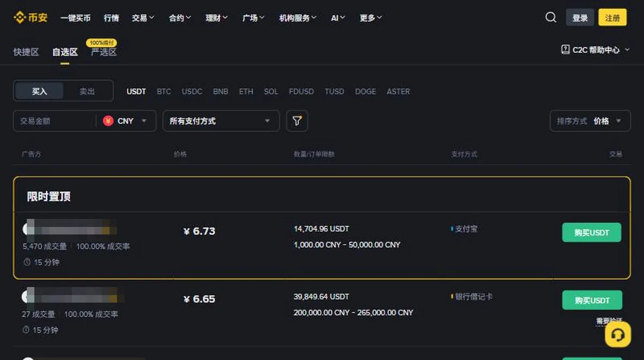Click the 广告方 column header
Image resolution: width=644 pixels, height=360 pixels.
click(32, 154)
